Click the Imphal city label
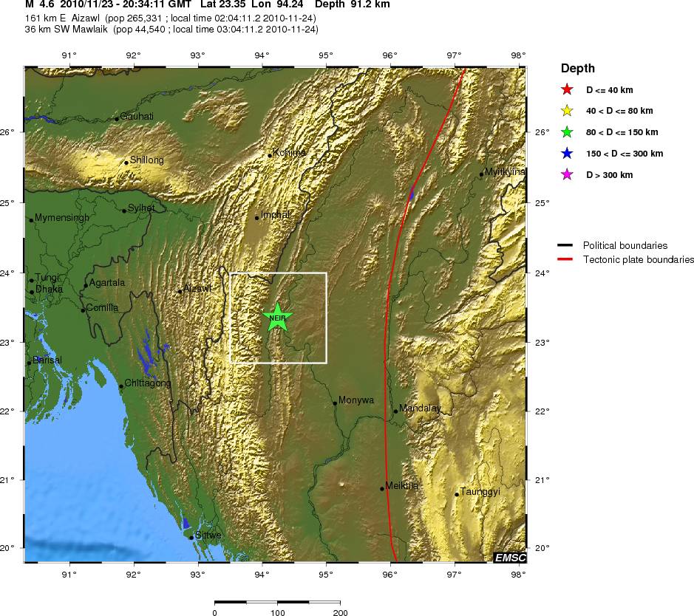The image size is (694, 616). pyautogui.click(x=275, y=215)
